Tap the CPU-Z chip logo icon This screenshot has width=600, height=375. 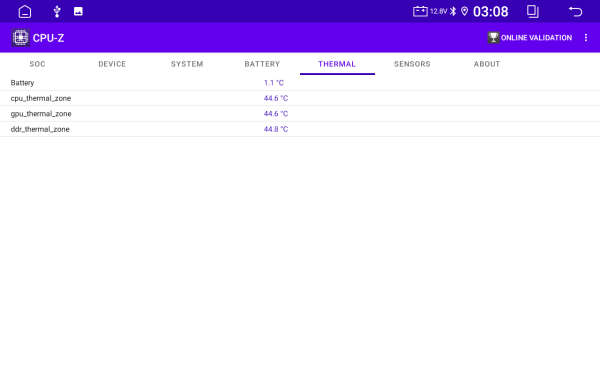coord(20,38)
